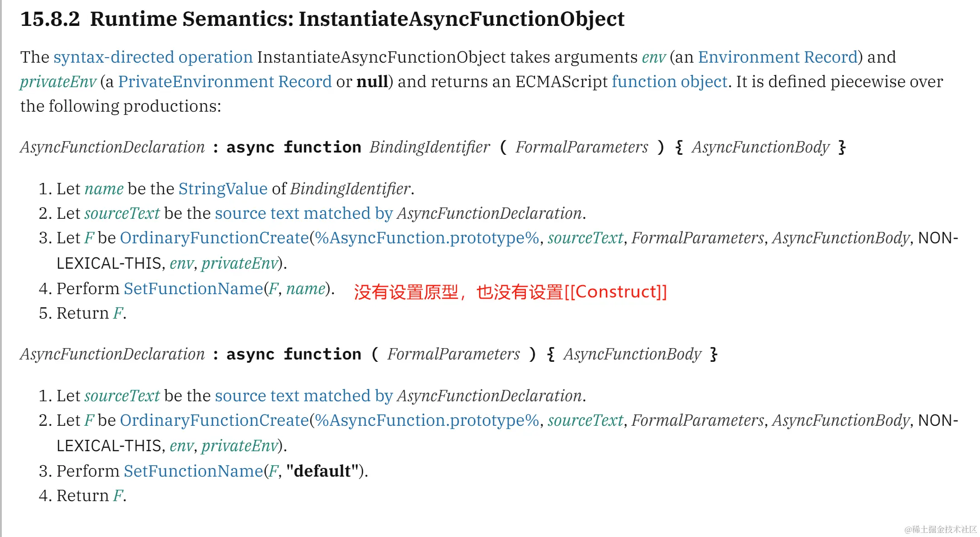The width and height of the screenshot is (980, 537).
Task: Click first %AsyncFunction.prototype% link
Action: pyautogui.click(x=427, y=238)
